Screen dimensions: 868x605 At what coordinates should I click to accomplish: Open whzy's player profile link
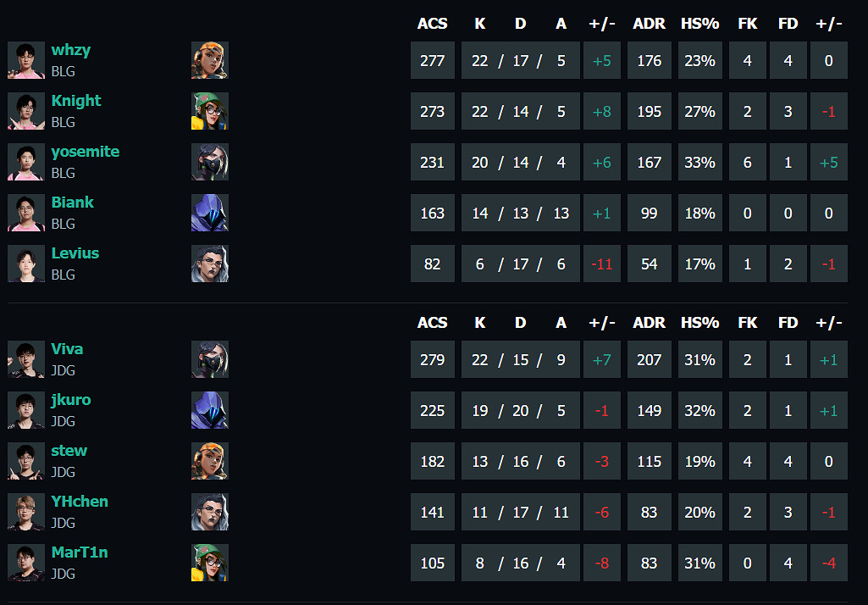coord(70,50)
